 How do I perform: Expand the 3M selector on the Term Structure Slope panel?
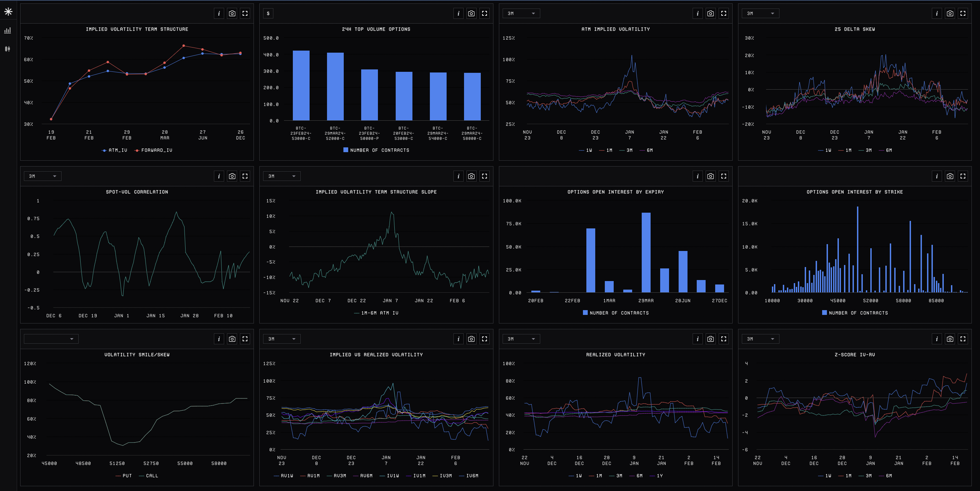click(x=282, y=176)
